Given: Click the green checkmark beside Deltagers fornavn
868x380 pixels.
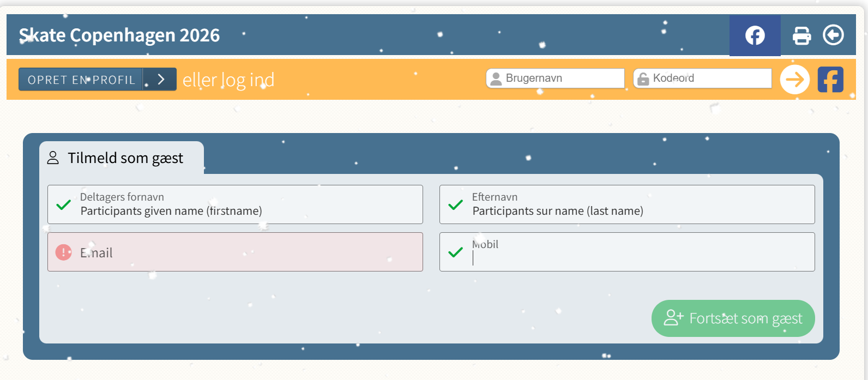Looking at the screenshot, I should click(x=64, y=205).
